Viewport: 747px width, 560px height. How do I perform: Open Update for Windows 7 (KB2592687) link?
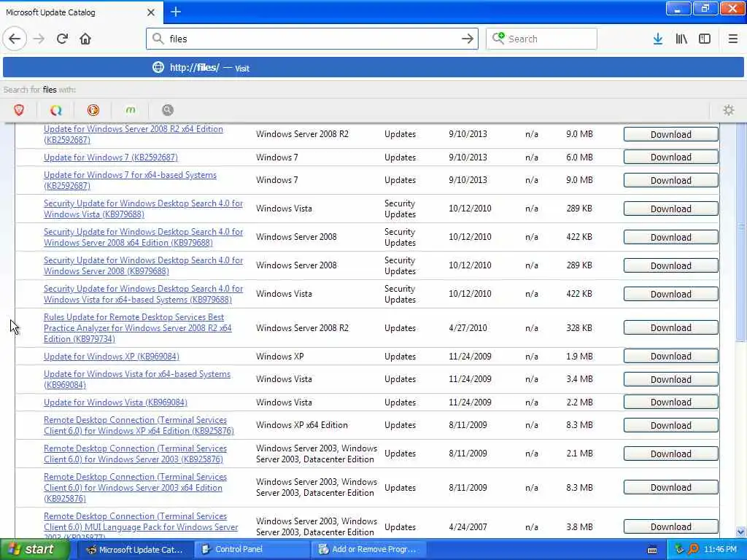(111, 157)
